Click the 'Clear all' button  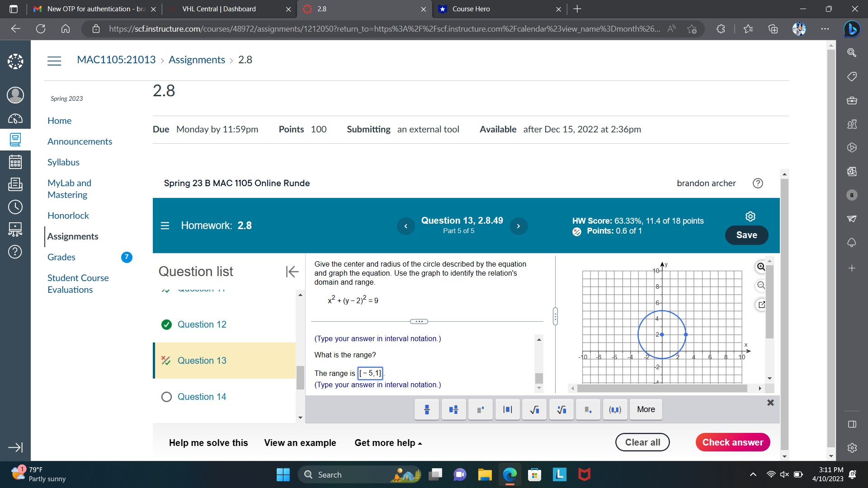[x=642, y=442]
